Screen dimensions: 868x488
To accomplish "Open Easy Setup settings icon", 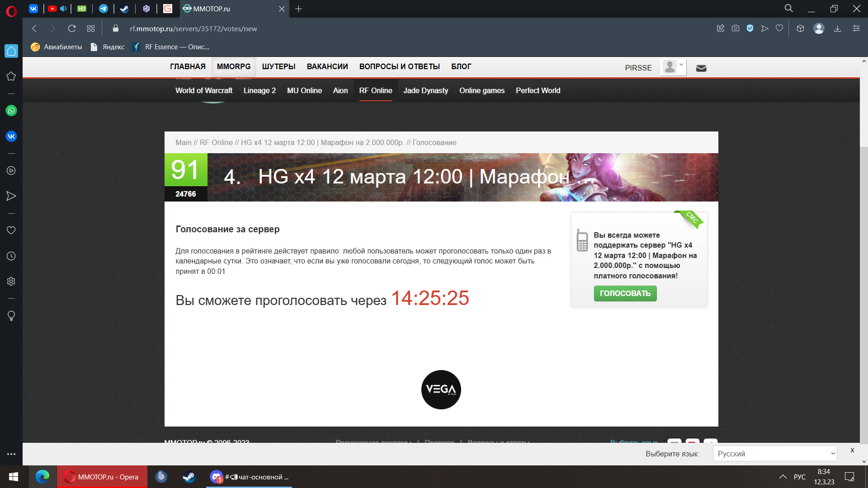I will coord(856,28).
